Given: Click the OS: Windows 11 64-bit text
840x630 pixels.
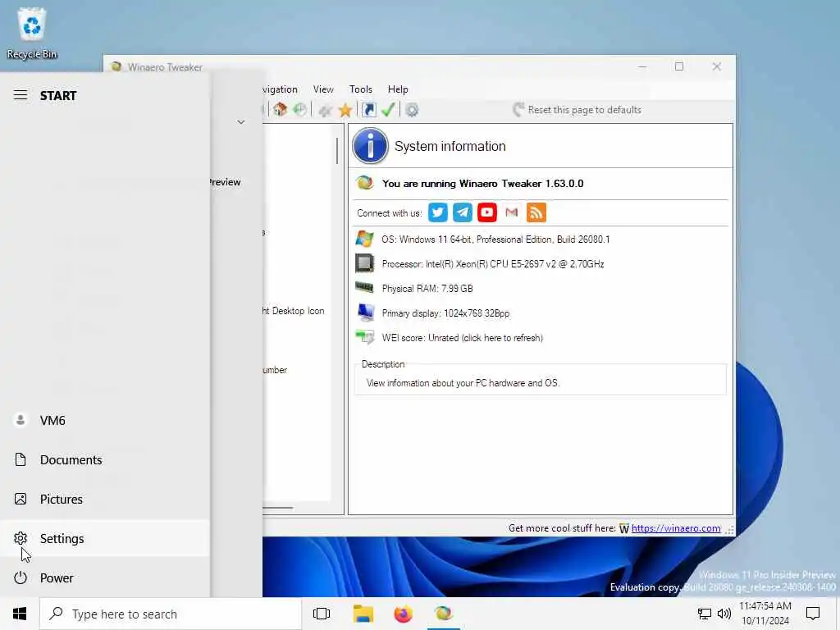Looking at the screenshot, I should tap(495, 240).
